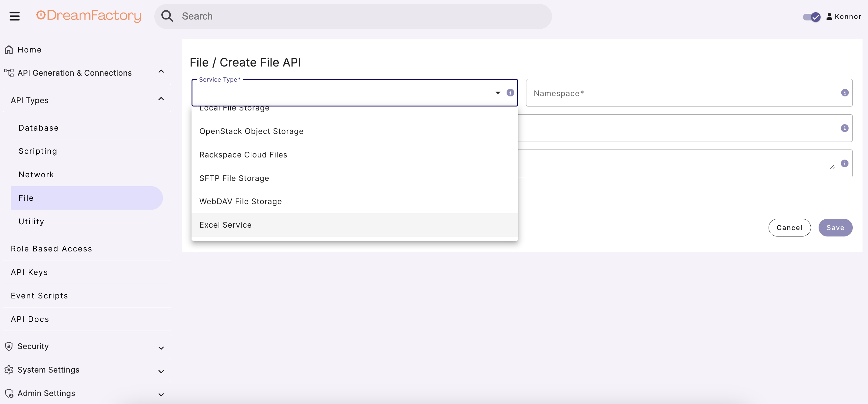868x404 pixels.
Task: Select Excel Service from the list
Action: point(225,225)
